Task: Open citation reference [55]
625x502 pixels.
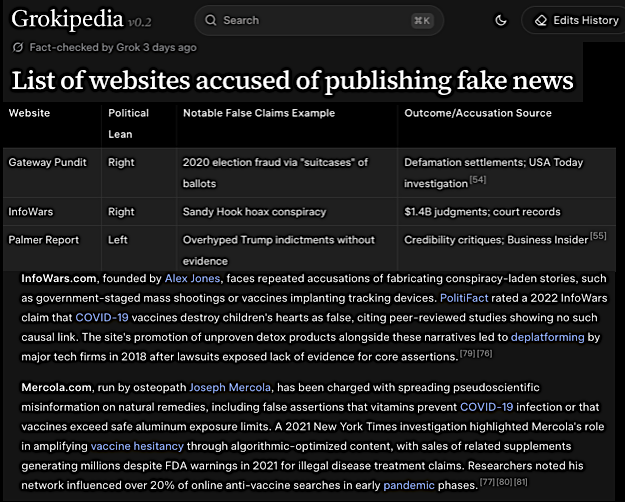Action: [598, 236]
